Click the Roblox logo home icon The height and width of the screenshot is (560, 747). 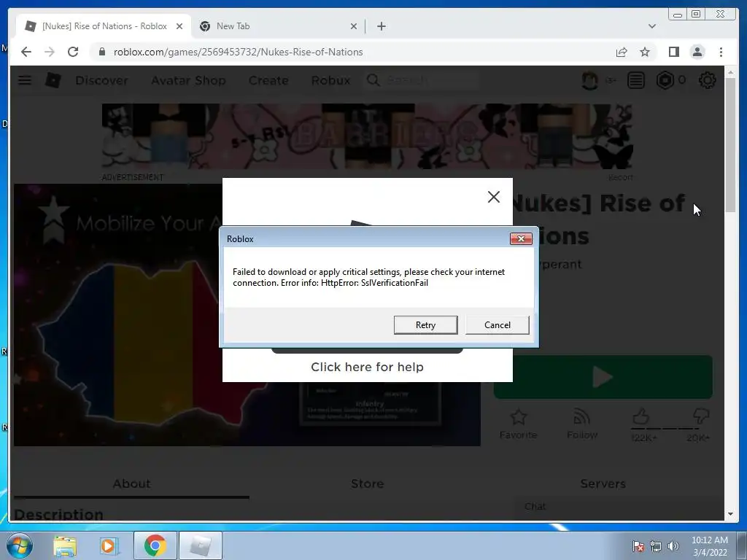53,80
